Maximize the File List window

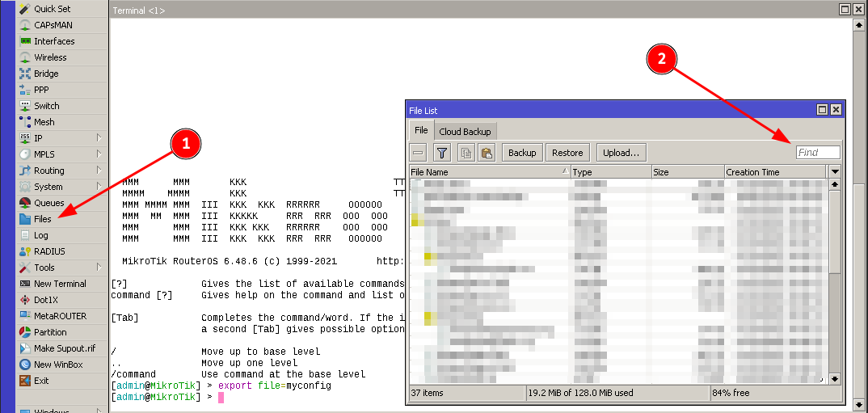pyautogui.click(x=823, y=110)
